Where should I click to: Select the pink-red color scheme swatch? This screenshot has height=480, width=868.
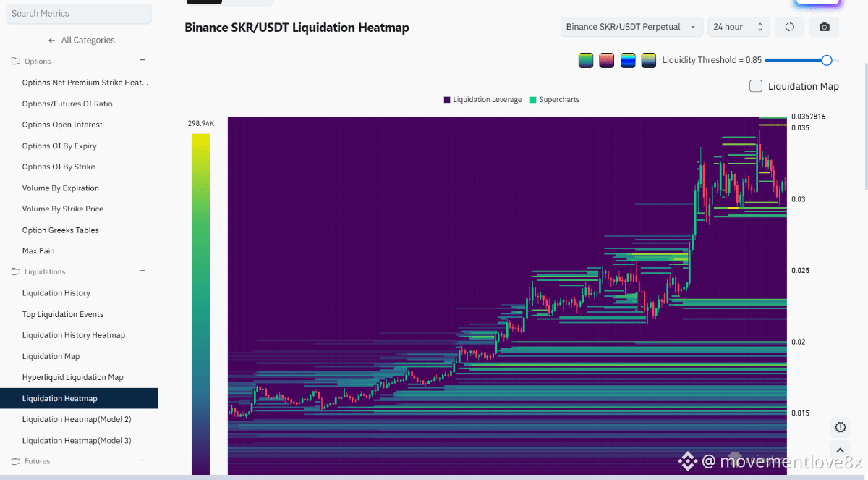(607, 60)
